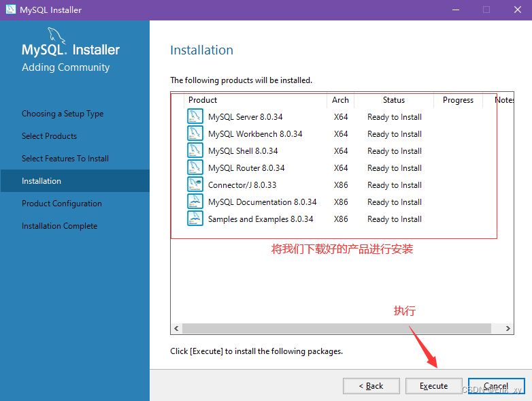Image resolution: width=532 pixels, height=401 pixels.
Task: Click Ready to Install status for MySQL Server
Action: pos(395,117)
